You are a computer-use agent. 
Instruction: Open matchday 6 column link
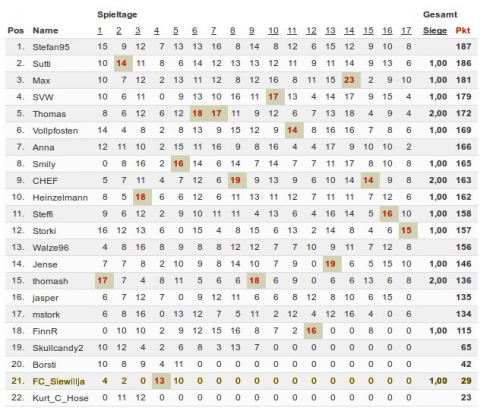195,31
